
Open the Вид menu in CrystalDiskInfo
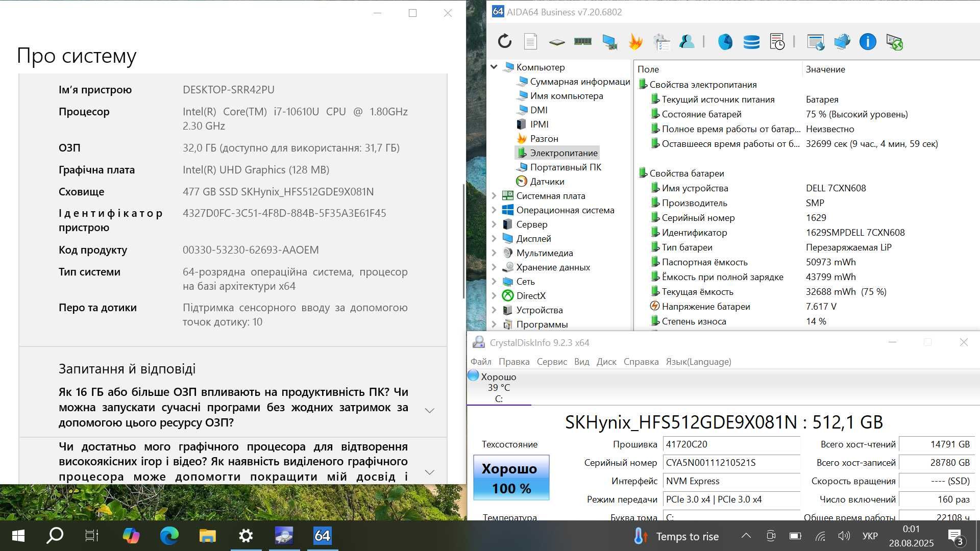(581, 361)
